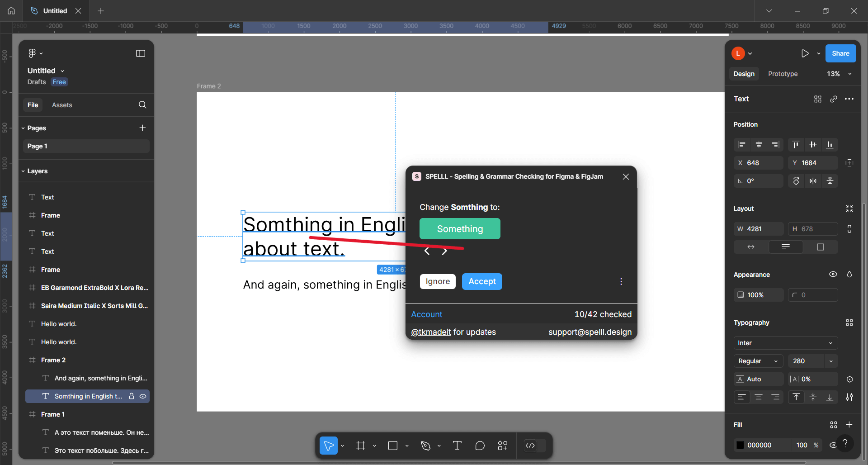The height and width of the screenshot is (465, 868).
Task: Open the Inter font family dropdown
Action: pos(786,343)
